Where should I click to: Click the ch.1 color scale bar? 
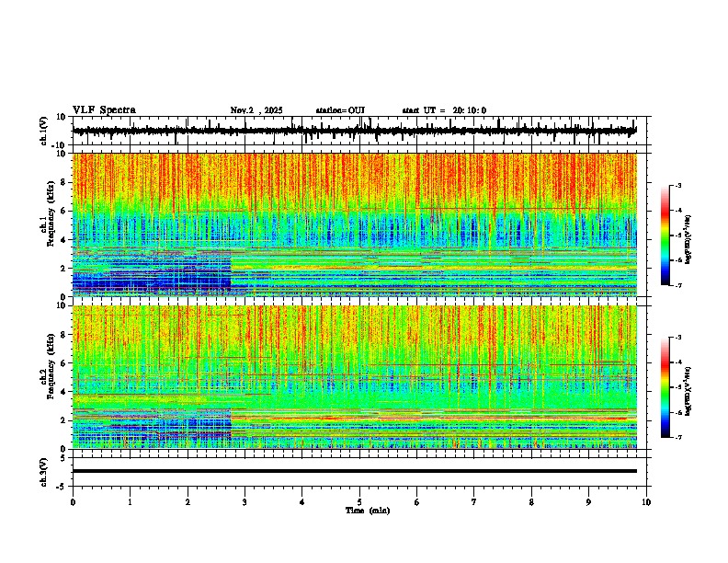click(x=665, y=236)
